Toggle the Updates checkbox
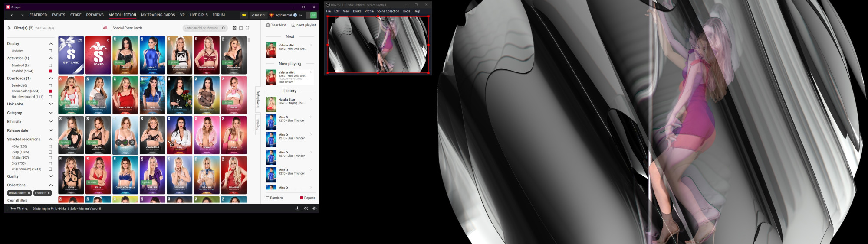The width and height of the screenshot is (868, 244). pos(50,51)
